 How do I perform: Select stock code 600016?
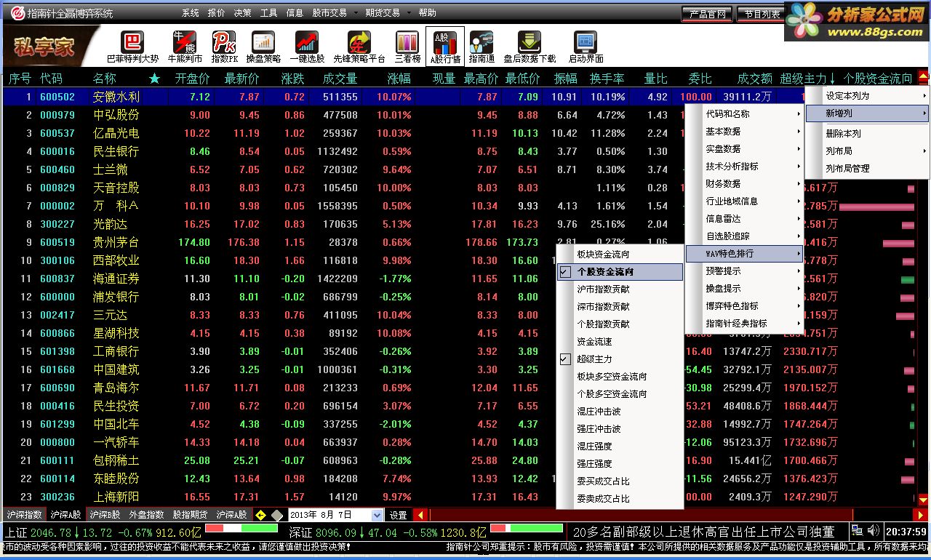point(57,151)
